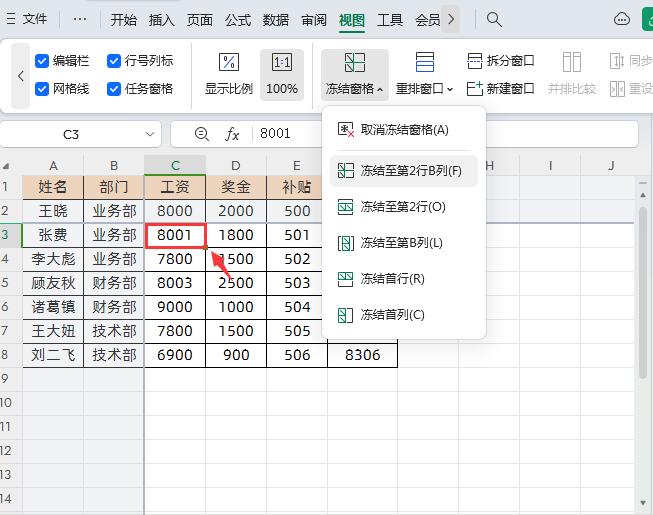Click the 100% 1:1 zoom button
Viewport: 653px width, 515px height.
(282, 75)
